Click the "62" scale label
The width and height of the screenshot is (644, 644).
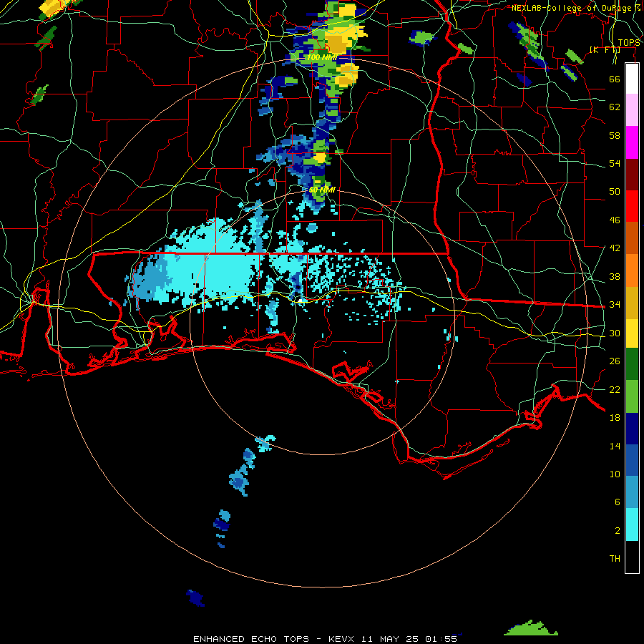(615, 107)
